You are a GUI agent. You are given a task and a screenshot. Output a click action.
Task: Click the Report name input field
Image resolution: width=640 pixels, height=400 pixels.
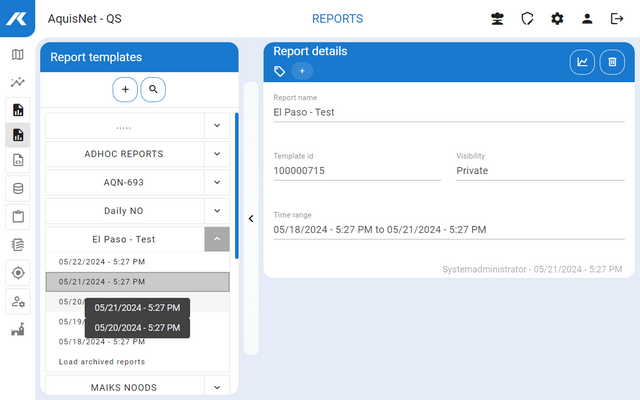pos(448,113)
